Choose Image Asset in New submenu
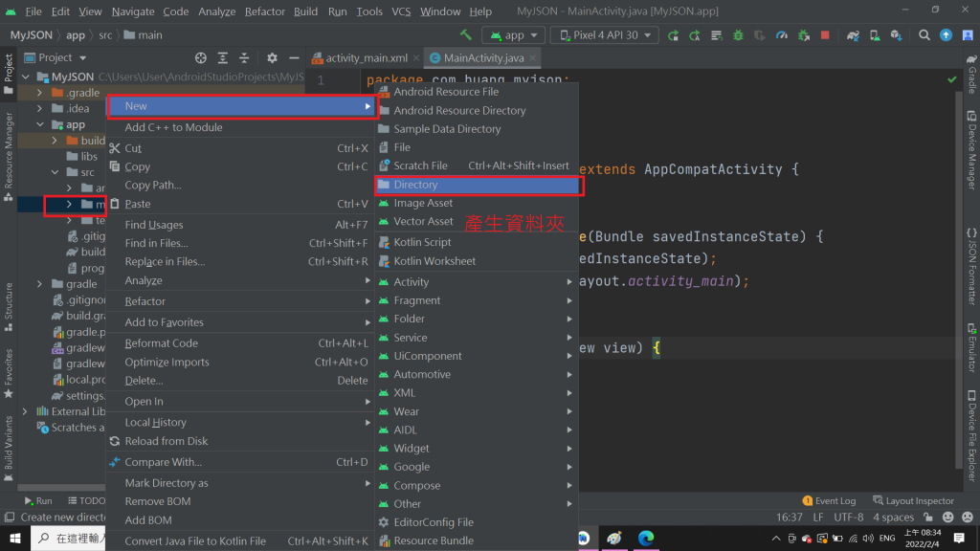This screenshot has width=980, height=551. (477, 203)
